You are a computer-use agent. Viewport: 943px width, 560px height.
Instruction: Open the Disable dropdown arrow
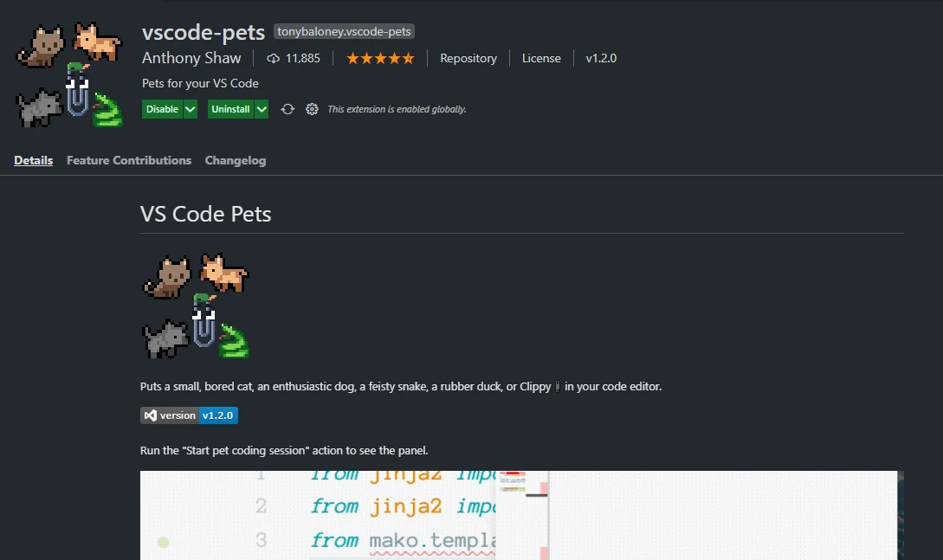[x=190, y=109]
